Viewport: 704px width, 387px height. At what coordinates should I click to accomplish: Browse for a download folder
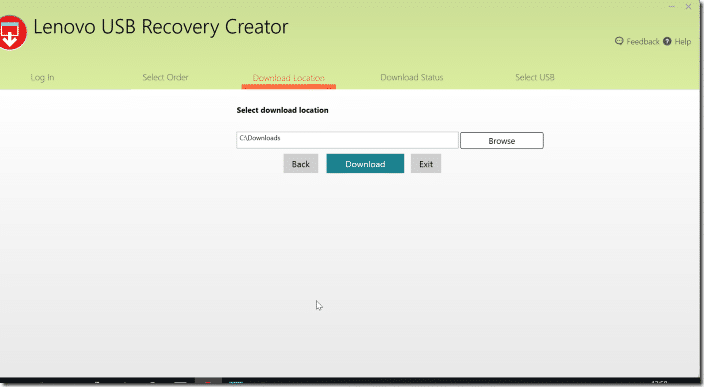pyautogui.click(x=502, y=141)
